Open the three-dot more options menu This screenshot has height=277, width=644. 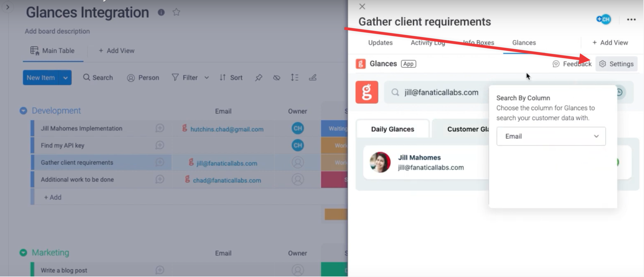coord(631,20)
